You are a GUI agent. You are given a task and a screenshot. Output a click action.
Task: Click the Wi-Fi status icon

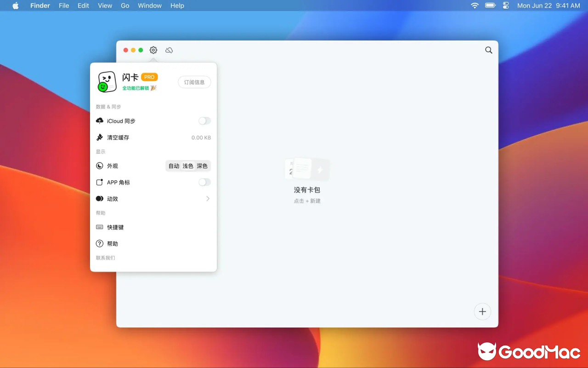tap(475, 6)
